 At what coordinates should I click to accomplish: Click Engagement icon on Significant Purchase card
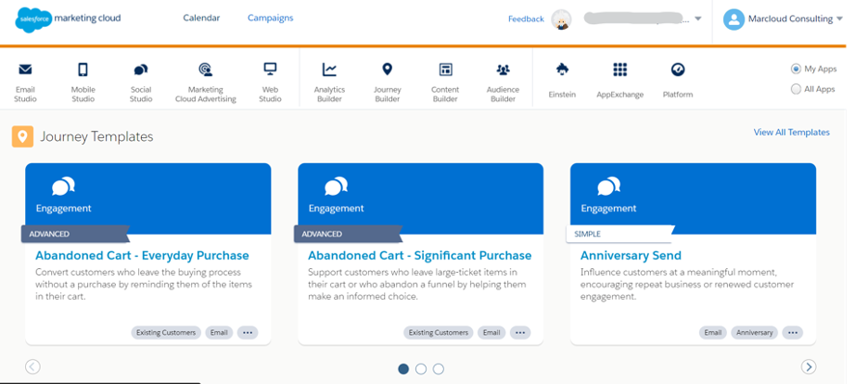pos(336,186)
